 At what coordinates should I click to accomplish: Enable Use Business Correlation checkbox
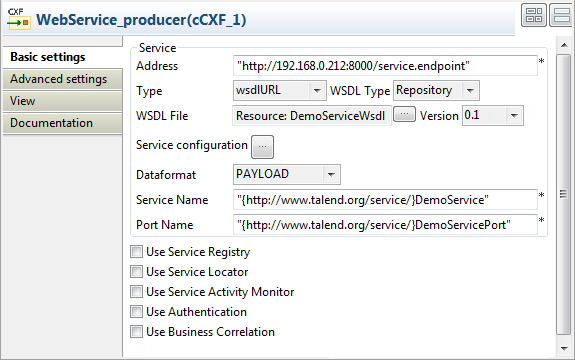(136, 332)
